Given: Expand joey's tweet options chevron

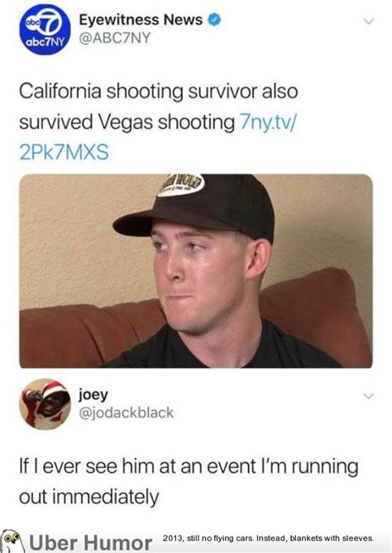Looking at the screenshot, I should [368, 397].
